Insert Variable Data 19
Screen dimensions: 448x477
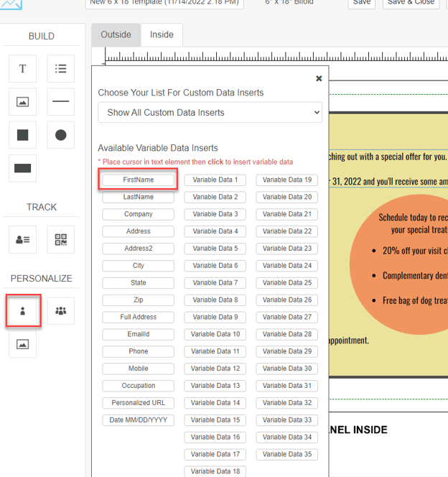[287, 180]
